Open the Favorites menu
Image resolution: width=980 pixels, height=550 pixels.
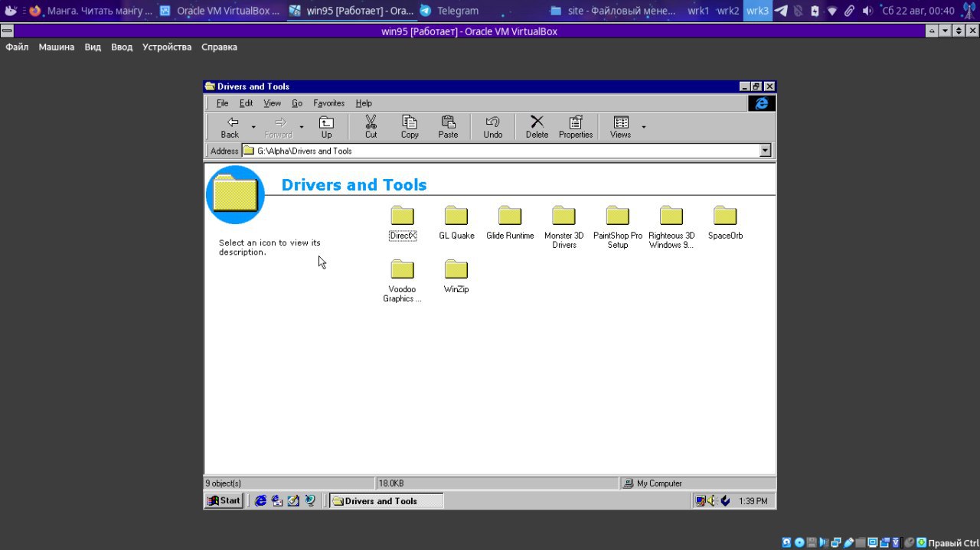point(328,103)
